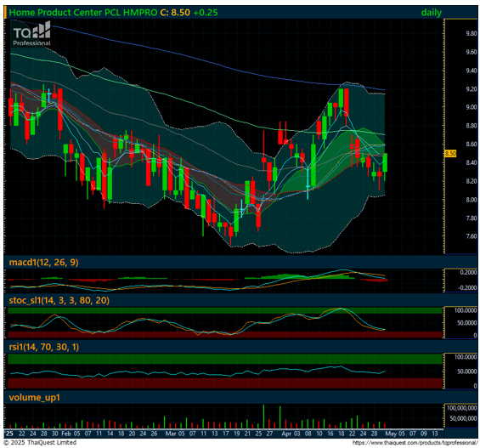The width and height of the screenshot is (480, 448).
Task: Open the thaiquest.com tqprofessional URL
Action: coord(415,443)
